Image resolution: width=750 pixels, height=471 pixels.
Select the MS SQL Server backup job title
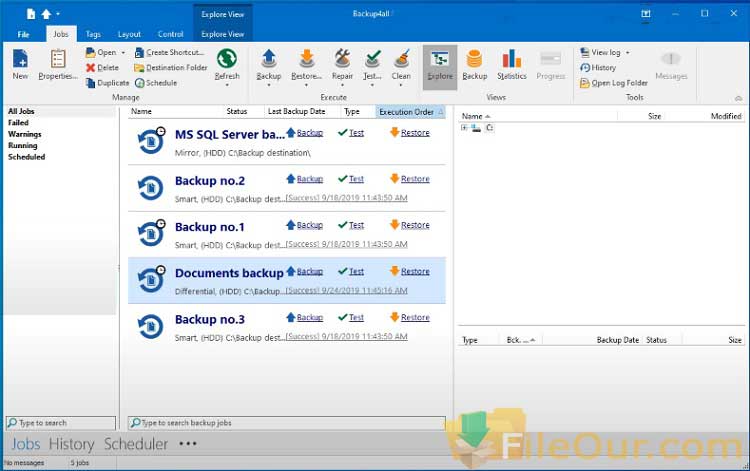point(229,134)
